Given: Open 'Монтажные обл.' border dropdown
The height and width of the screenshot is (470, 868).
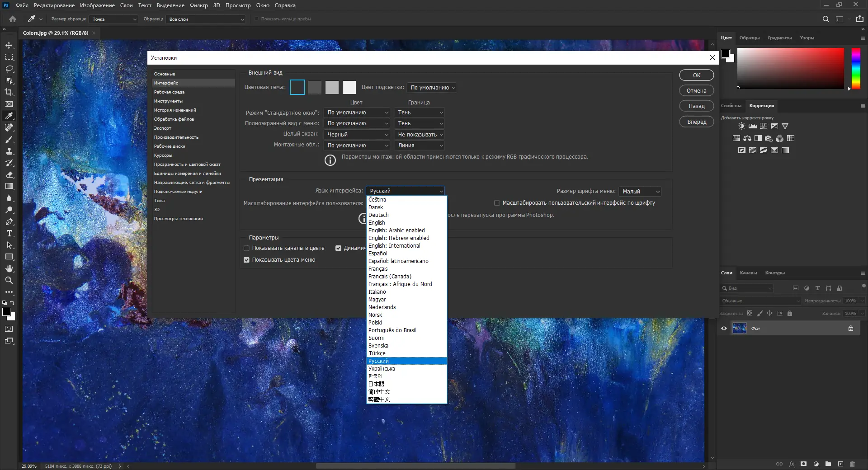Looking at the screenshot, I should click(x=419, y=146).
